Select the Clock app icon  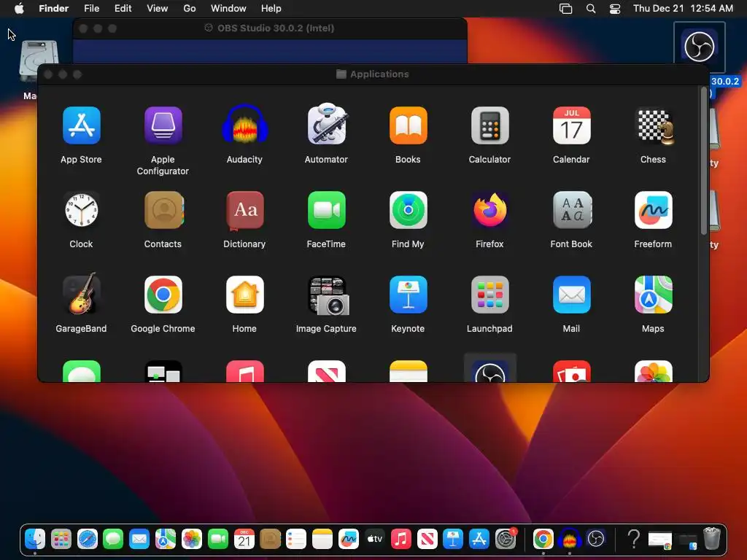pyautogui.click(x=82, y=210)
